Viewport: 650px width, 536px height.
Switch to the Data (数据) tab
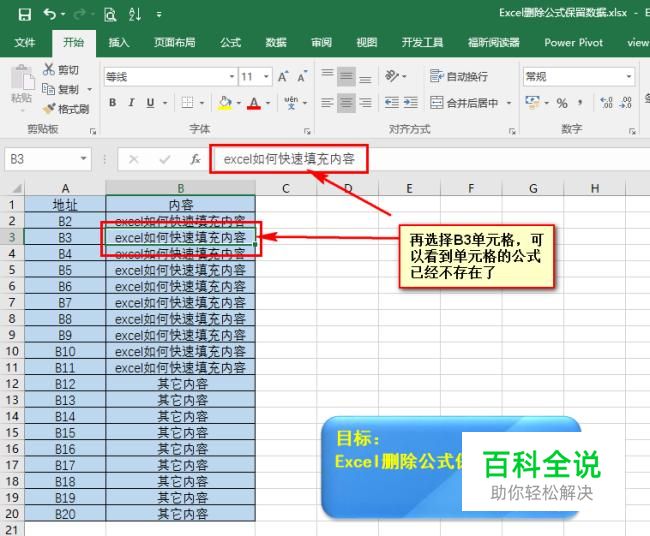pyautogui.click(x=276, y=42)
